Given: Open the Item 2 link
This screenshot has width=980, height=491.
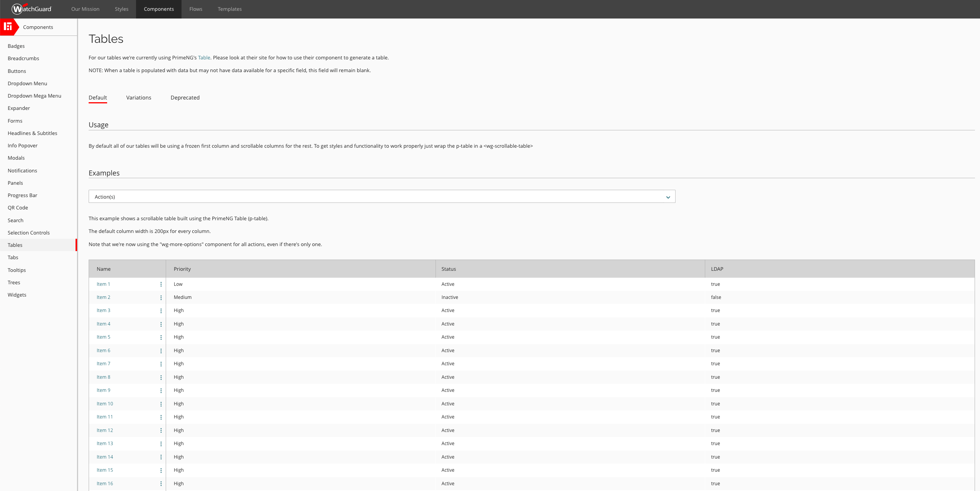Looking at the screenshot, I should pos(103,297).
